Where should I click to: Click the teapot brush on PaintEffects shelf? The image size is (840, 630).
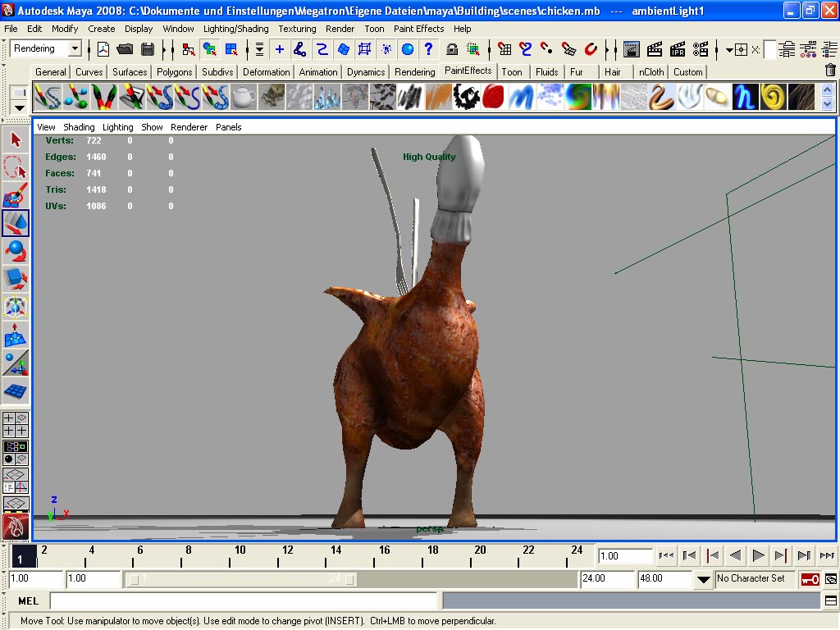coord(242,98)
